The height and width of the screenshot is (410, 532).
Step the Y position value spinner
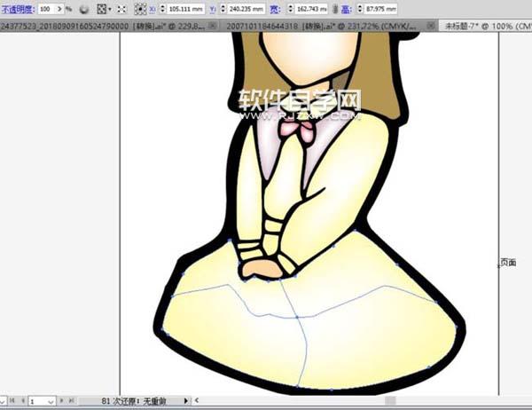(x=223, y=9)
